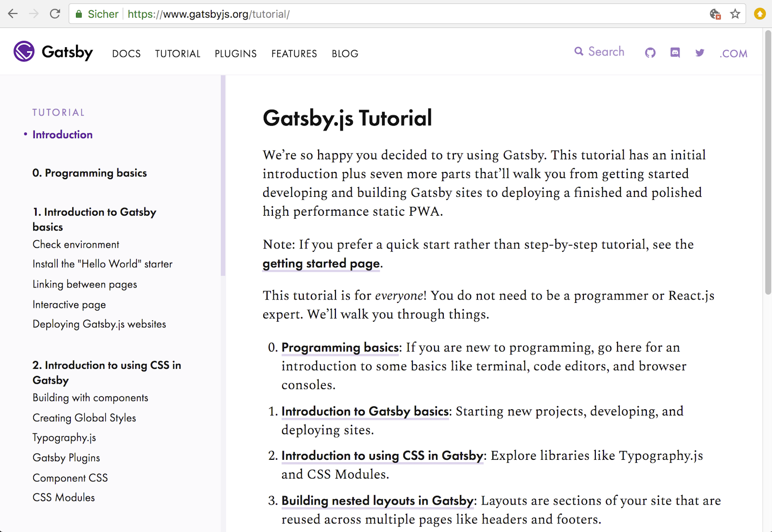Open Introduction to Gatsby basics

click(365, 411)
